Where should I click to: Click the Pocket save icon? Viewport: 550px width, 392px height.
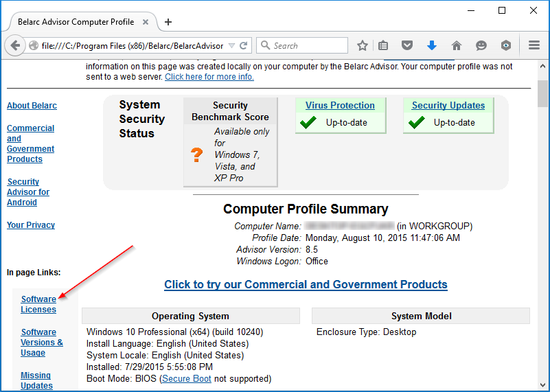coord(407,46)
